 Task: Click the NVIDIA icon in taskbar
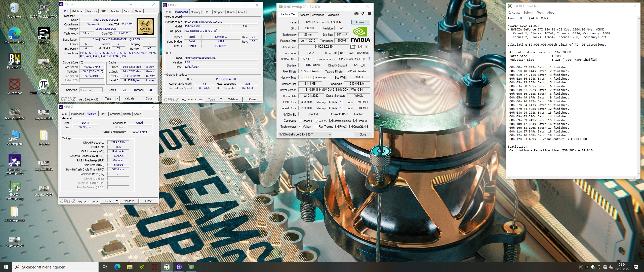[142, 267]
